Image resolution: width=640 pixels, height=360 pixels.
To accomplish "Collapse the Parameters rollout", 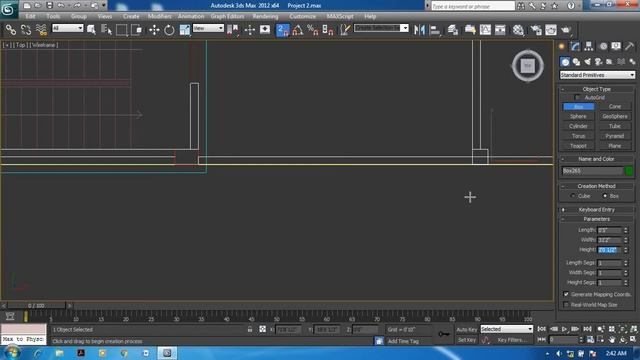I will pos(597,219).
